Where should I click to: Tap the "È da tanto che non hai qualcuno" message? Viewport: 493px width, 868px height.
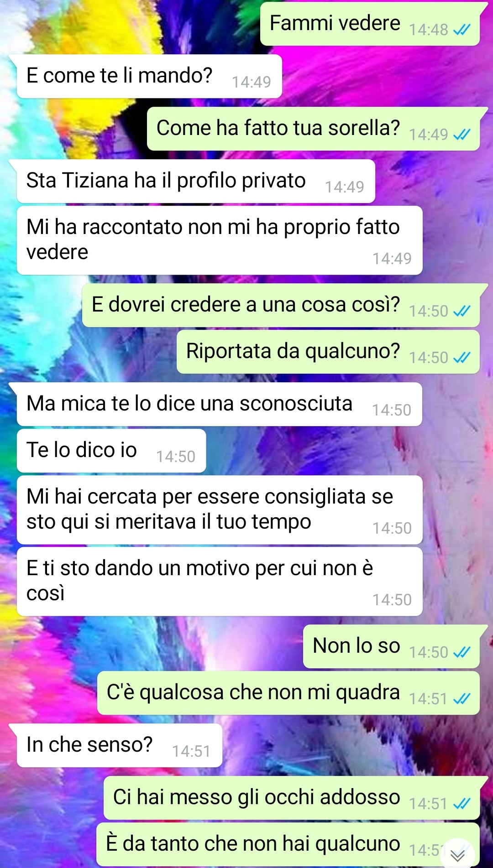[288, 844]
